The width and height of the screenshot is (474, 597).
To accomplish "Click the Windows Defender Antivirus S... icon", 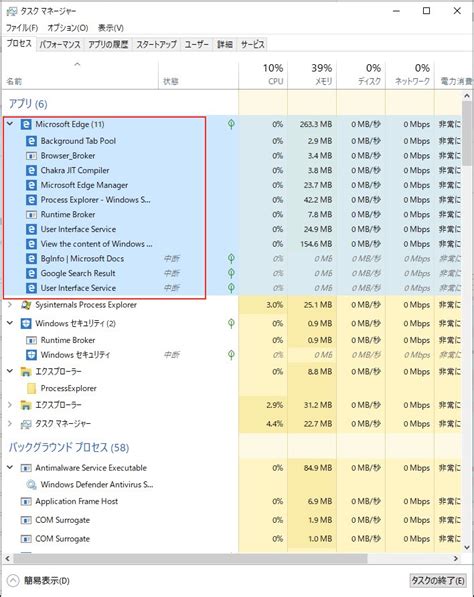I will point(31,485).
